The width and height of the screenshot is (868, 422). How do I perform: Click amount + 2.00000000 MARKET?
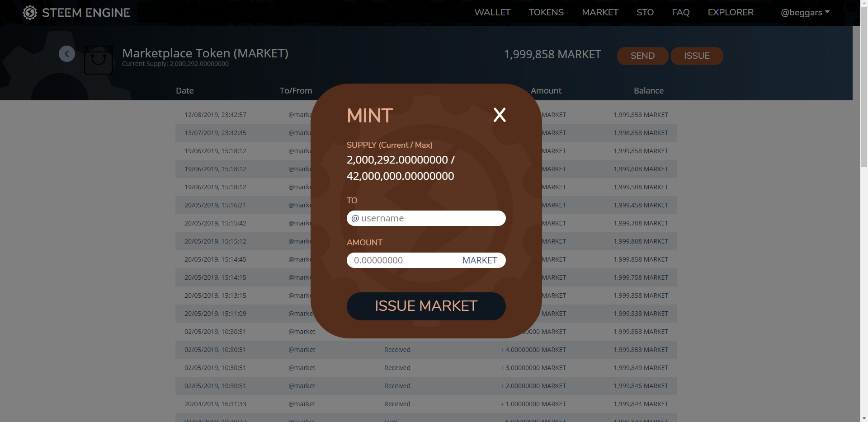click(x=533, y=386)
